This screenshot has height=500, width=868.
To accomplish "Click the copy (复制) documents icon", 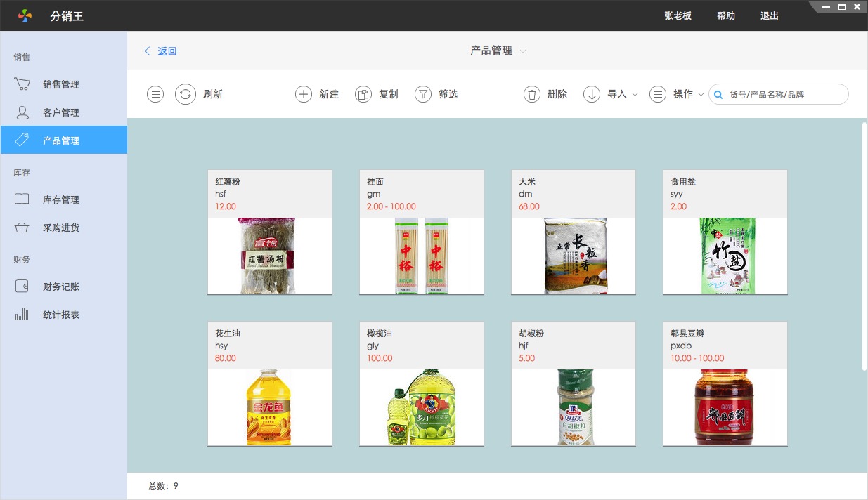I will pyautogui.click(x=363, y=94).
